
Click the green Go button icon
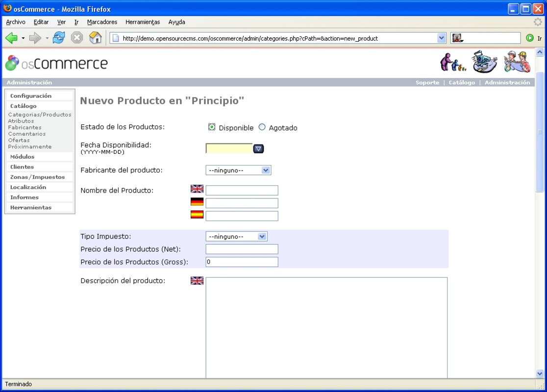(x=529, y=38)
